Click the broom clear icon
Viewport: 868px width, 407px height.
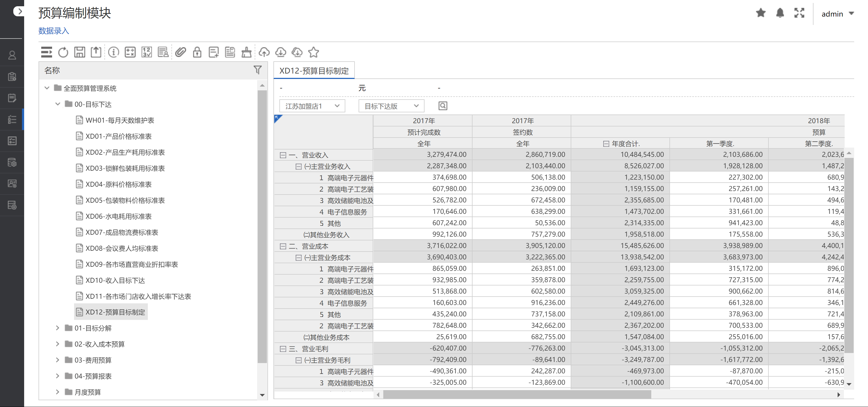point(247,52)
